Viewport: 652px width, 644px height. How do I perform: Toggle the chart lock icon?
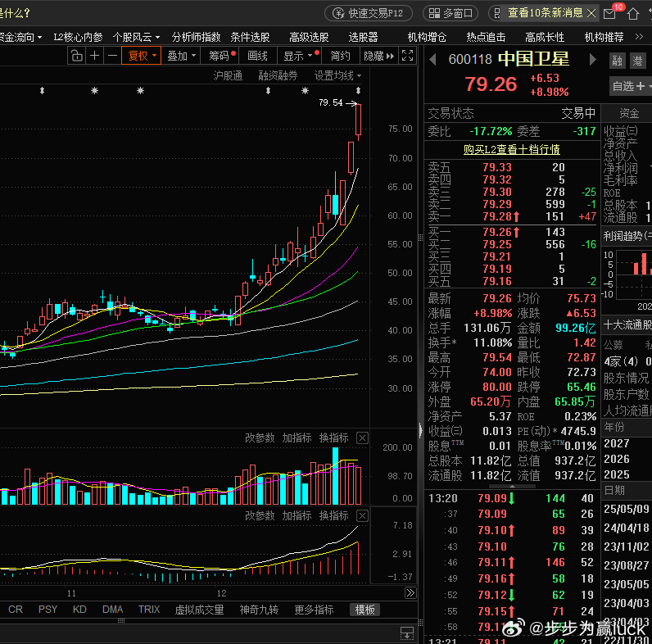(x=76, y=56)
